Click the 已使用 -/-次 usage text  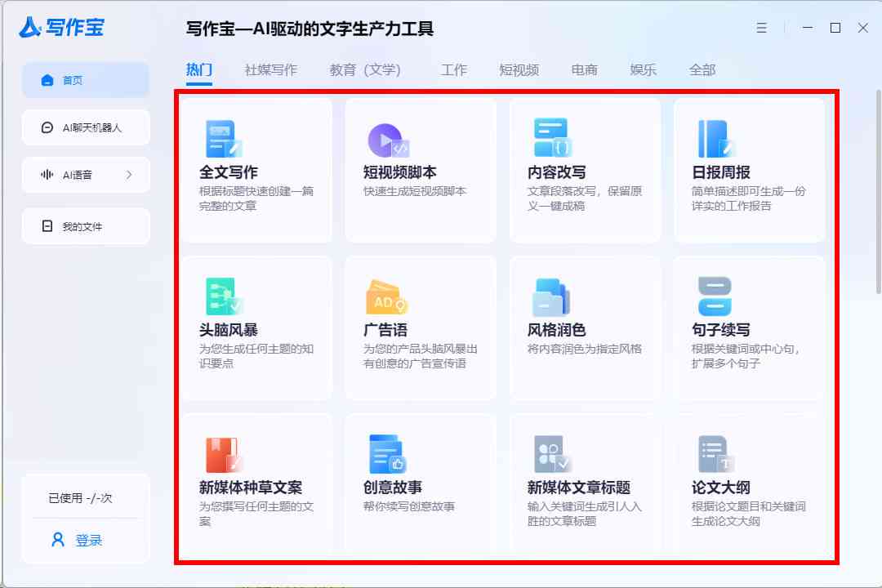(x=80, y=498)
